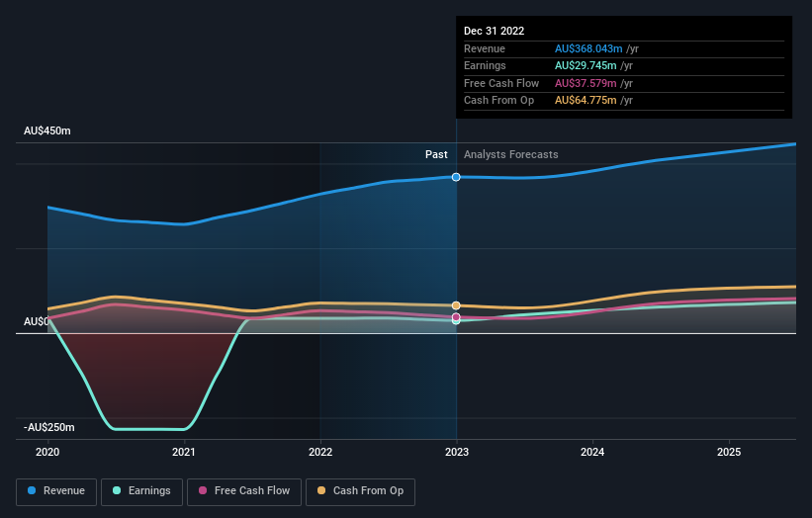The image size is (812, 518).
Task: Toggle the Cash From Op legend series
Action: 360,491
